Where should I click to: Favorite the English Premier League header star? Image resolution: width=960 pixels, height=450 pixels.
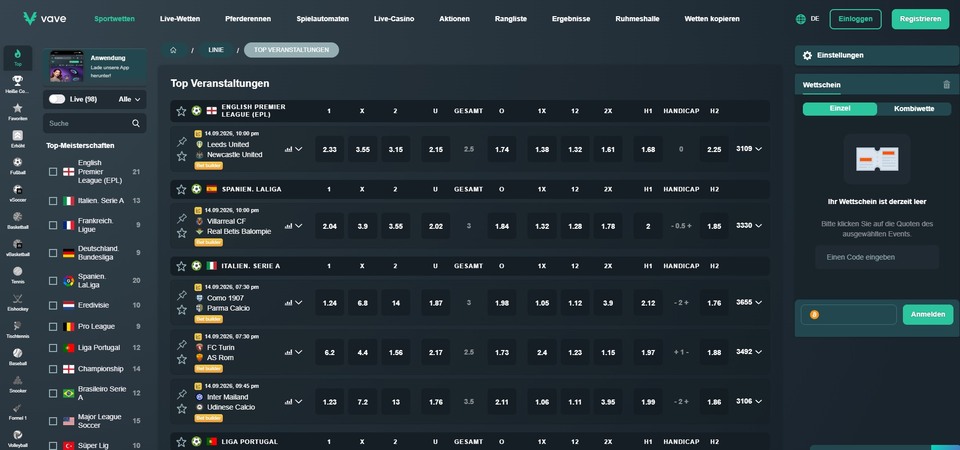(181, 111)
